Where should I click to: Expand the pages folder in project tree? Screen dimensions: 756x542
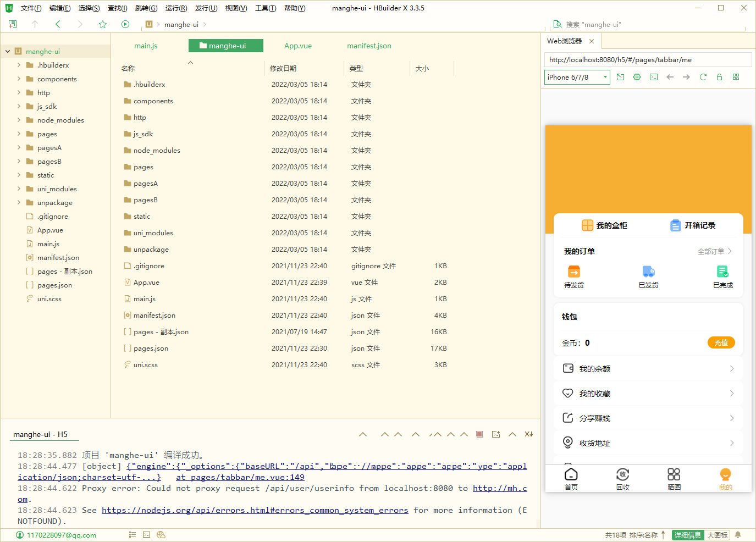coord(19,134)
